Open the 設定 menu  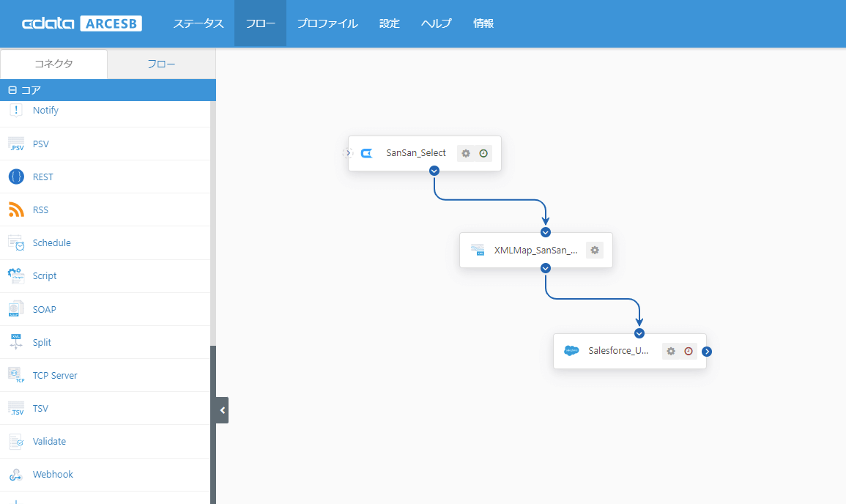click(389, 23)
